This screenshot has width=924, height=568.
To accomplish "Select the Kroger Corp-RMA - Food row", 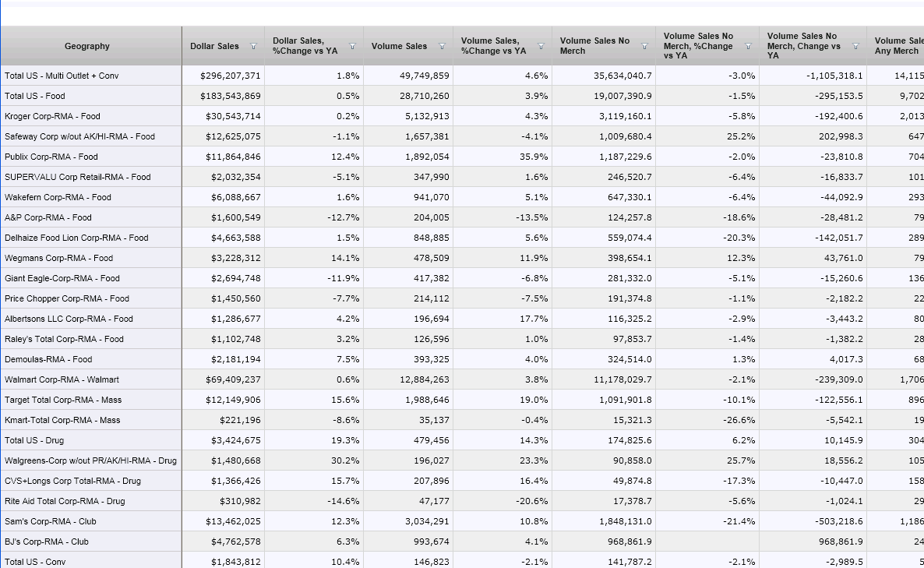I will (52, 116).
